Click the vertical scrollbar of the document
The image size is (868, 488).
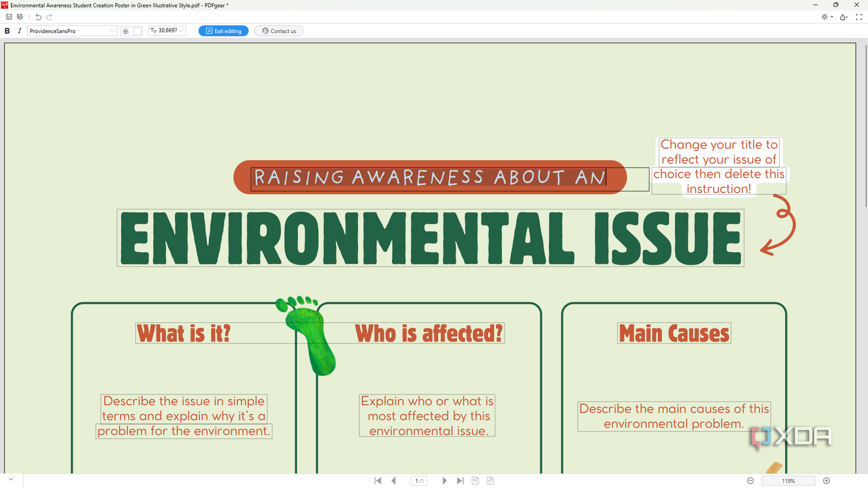[866, 125]
